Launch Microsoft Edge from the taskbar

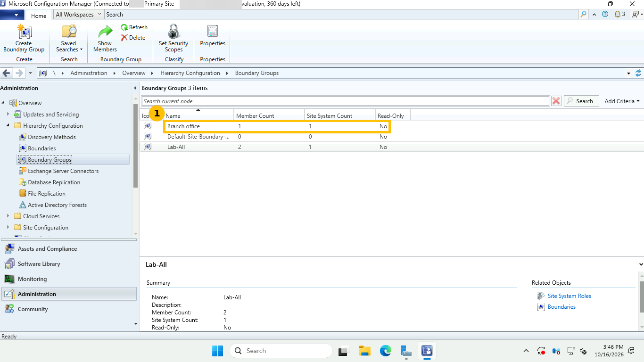(x=386, y=351)
